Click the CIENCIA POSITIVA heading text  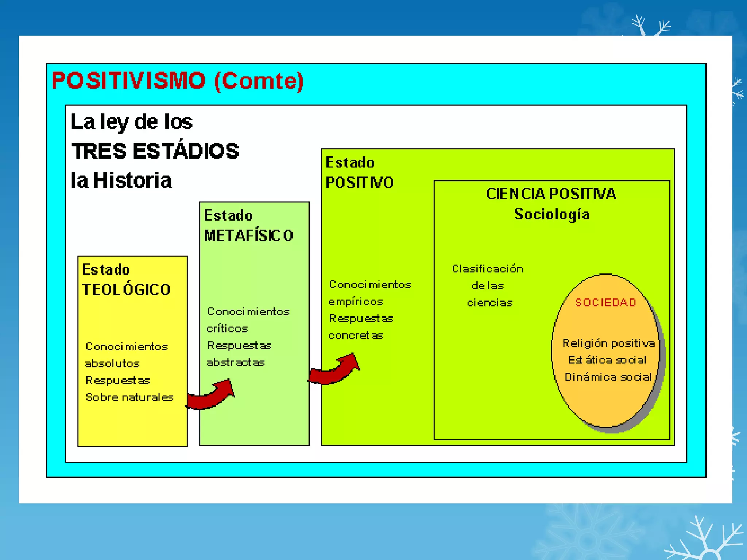(551, 194)
